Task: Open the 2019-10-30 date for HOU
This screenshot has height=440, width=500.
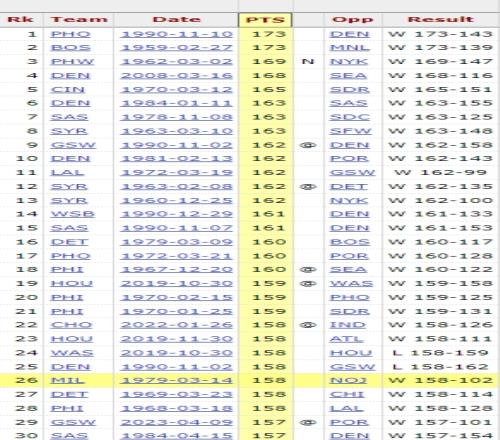Action: pyautogui.click(x=177, y=284)
